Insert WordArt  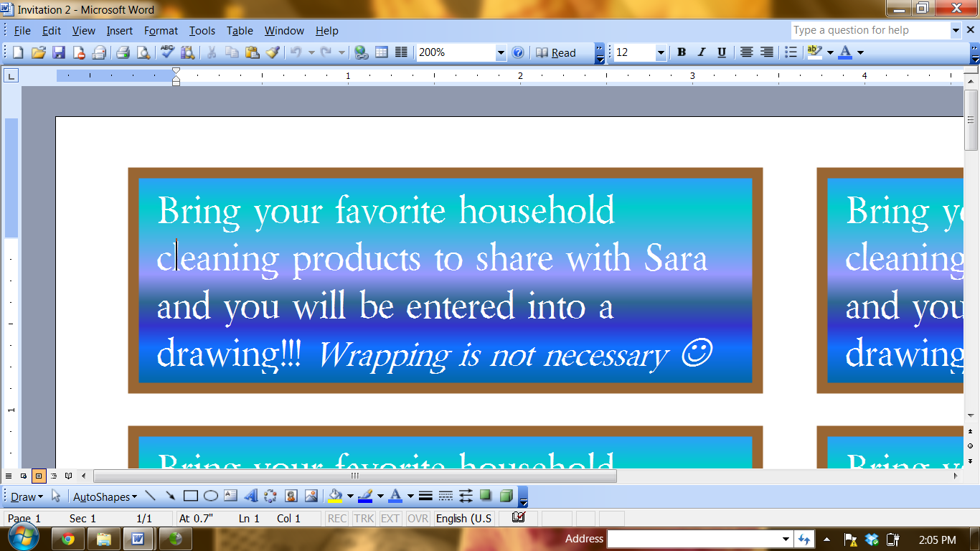[x=250, y=496]
